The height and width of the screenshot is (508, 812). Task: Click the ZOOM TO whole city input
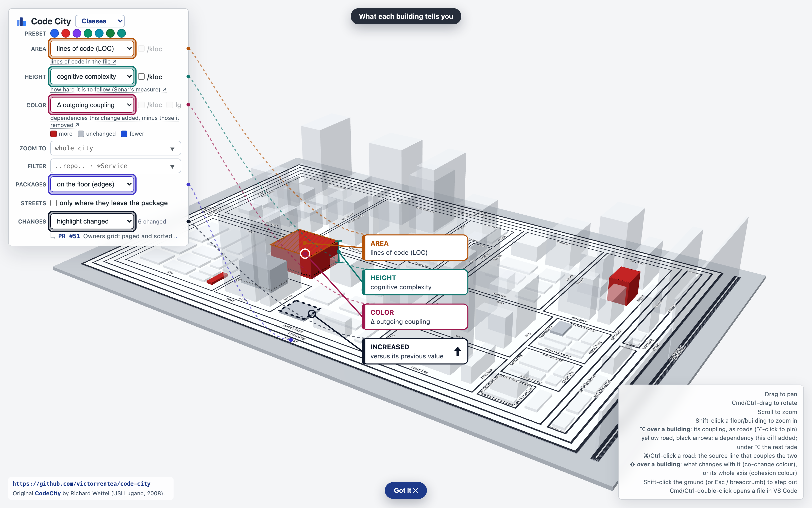(115, 148)
